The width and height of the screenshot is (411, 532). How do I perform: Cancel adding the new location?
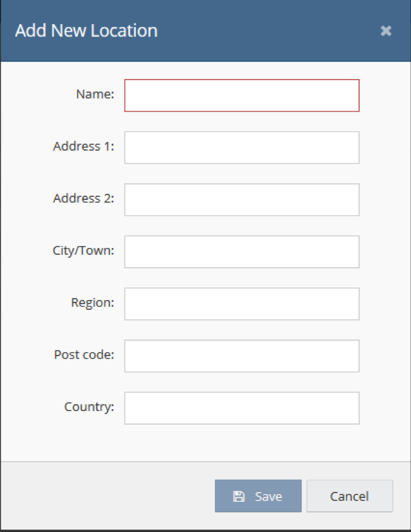coord(349,496)
